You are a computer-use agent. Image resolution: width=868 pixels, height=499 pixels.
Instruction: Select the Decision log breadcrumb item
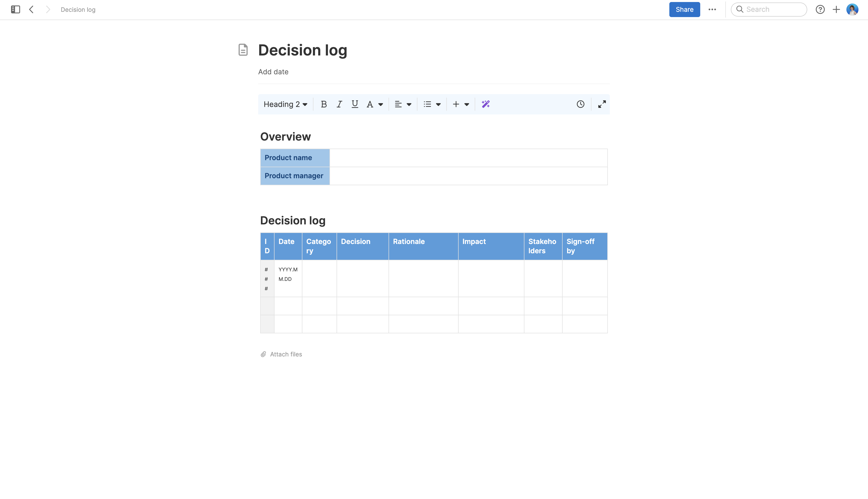[x=78, y=9]
